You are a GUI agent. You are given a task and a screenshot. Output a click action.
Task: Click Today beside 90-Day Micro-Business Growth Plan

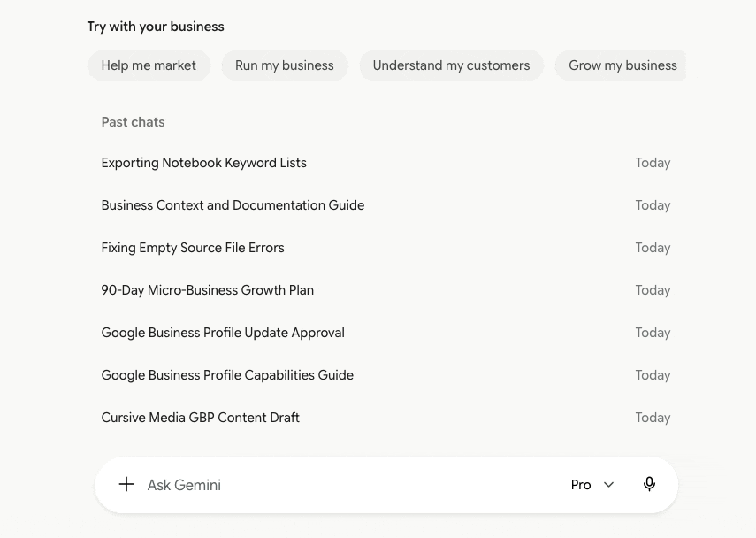point(653,290)
